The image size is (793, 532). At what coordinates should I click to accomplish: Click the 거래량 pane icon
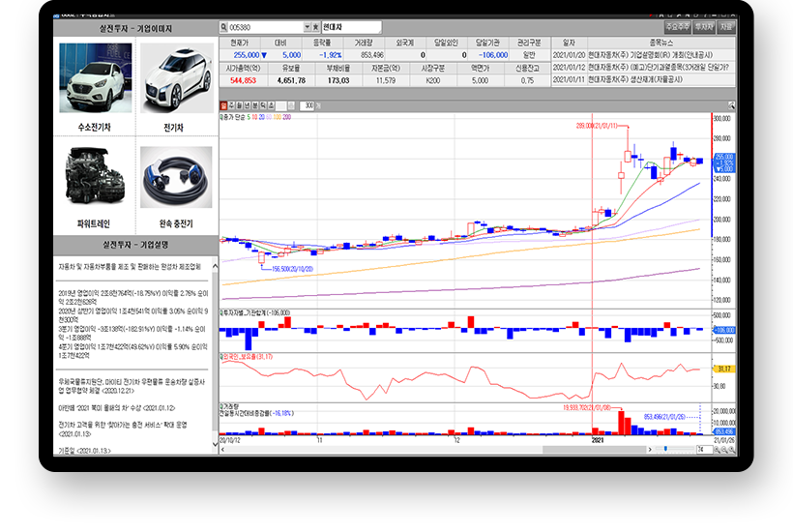221,406
